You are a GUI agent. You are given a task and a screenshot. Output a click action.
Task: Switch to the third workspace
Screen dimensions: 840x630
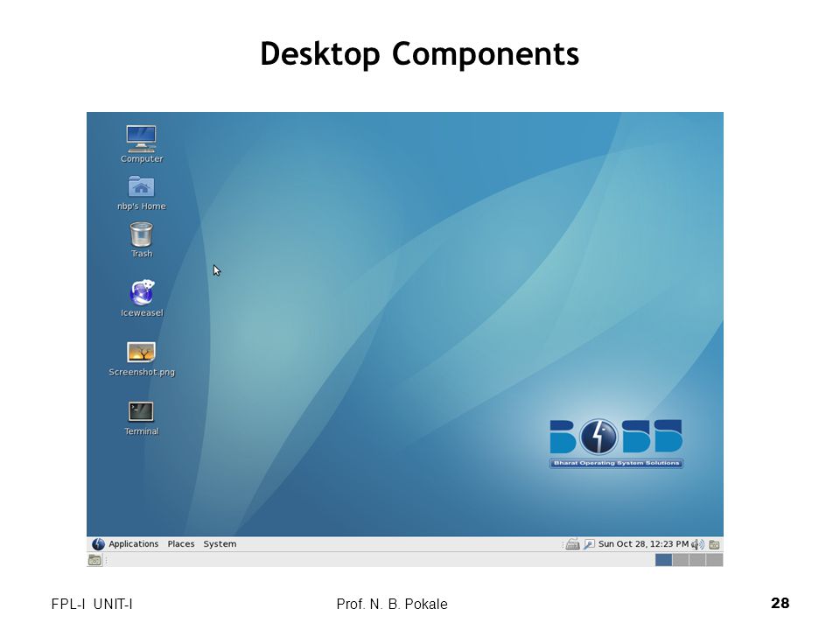coord(697,560)
